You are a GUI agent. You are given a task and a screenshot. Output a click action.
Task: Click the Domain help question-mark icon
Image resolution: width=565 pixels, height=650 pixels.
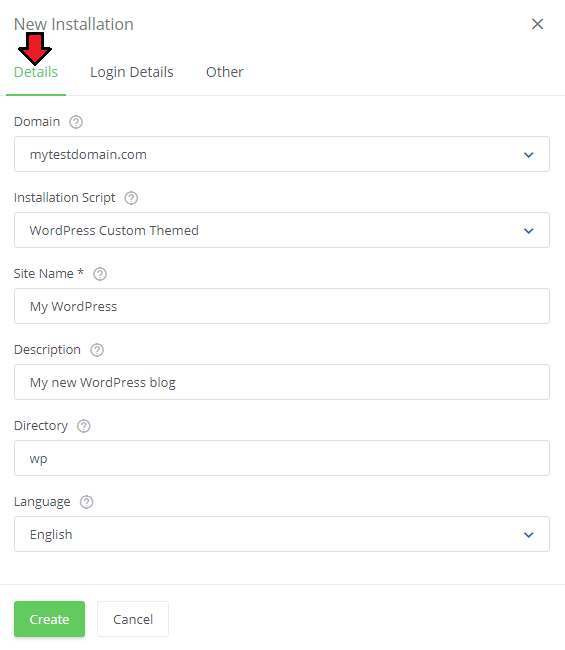[x=76, y=122]
